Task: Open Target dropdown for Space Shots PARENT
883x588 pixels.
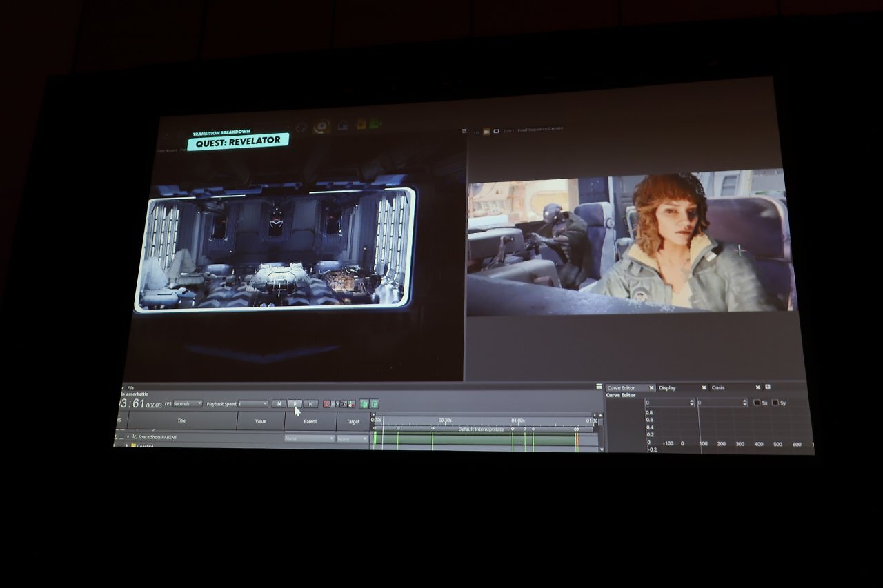Action: tap(353, 438)
